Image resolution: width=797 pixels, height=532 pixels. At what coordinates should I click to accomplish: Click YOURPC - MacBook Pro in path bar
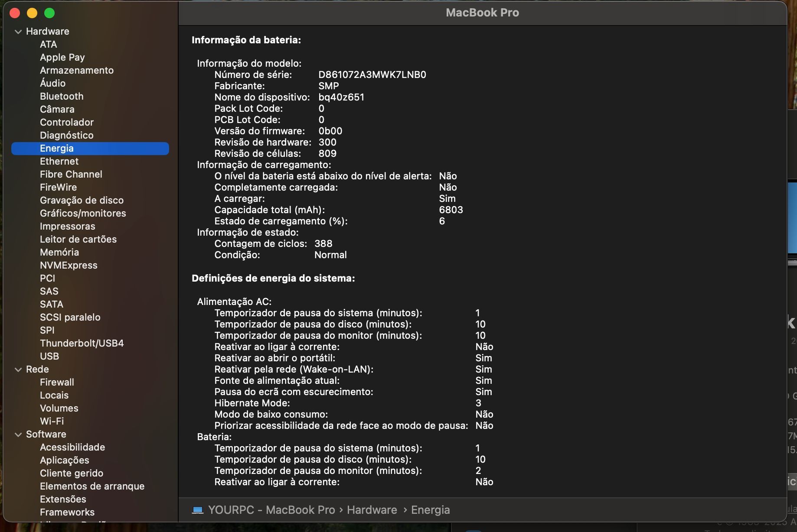[x=271, y=510]
